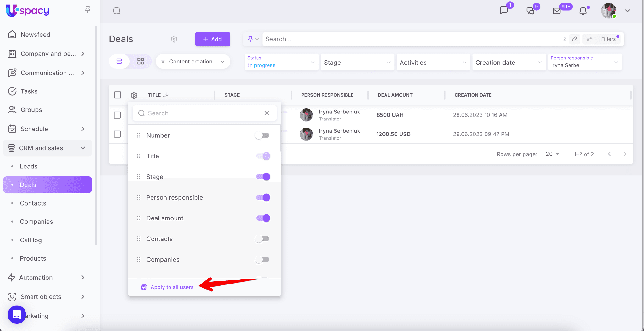Screen dimensions: 644x331
Task: Open the Status filter dropdown
Action: click(281, 62)
